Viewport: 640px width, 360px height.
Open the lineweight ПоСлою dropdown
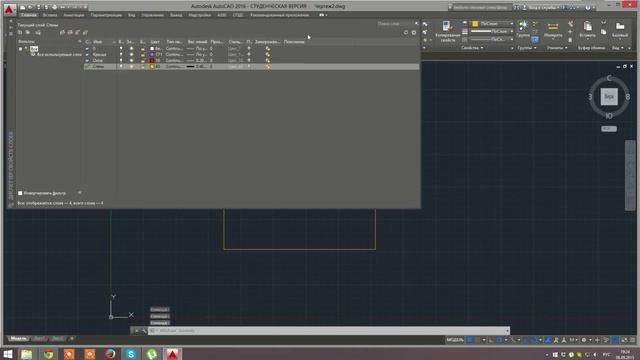coord(492,31)
